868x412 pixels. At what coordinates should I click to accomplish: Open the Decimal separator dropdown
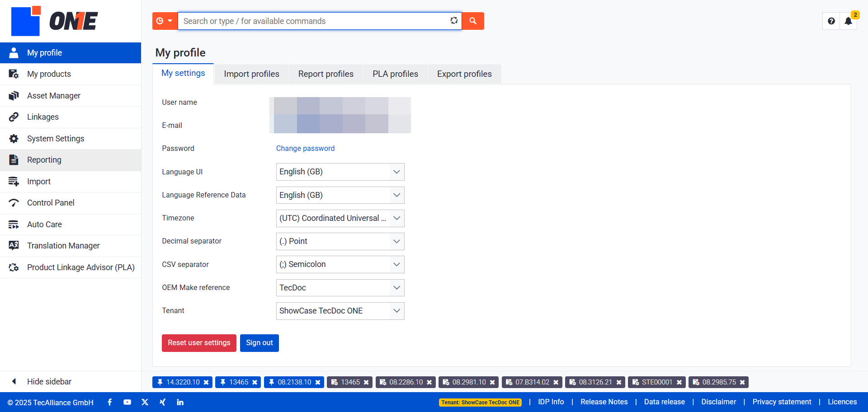point(340,241)
